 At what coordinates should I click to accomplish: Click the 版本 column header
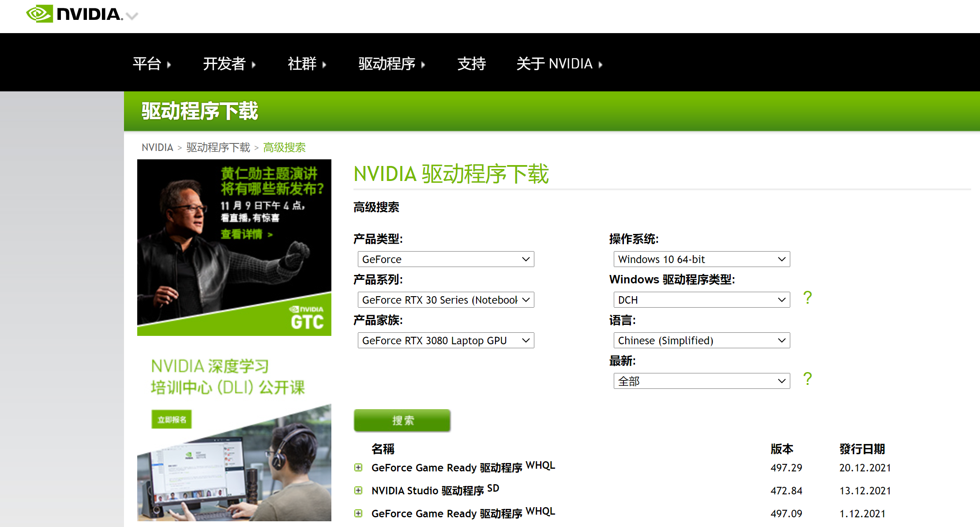[x=782, y=449]
